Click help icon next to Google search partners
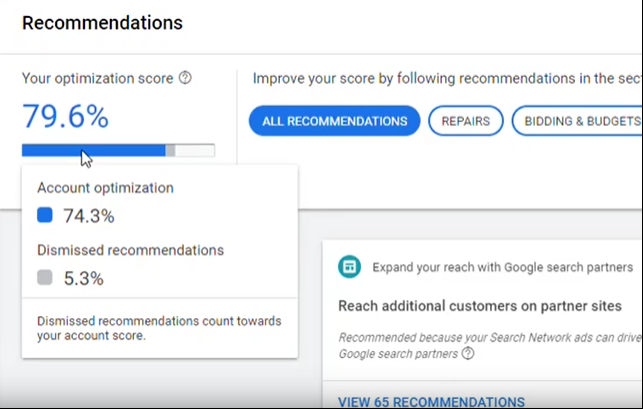643x409 pixels. coord(468,353)
